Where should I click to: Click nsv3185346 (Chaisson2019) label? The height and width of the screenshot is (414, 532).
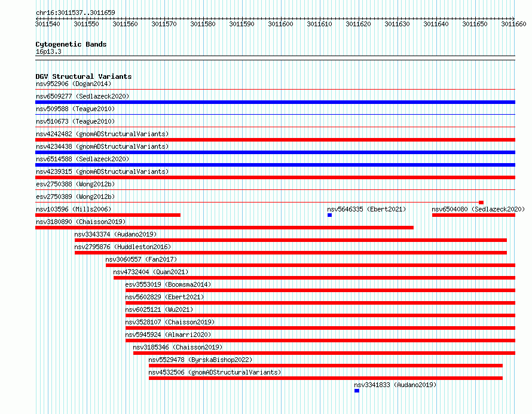[x=178, y=347]
